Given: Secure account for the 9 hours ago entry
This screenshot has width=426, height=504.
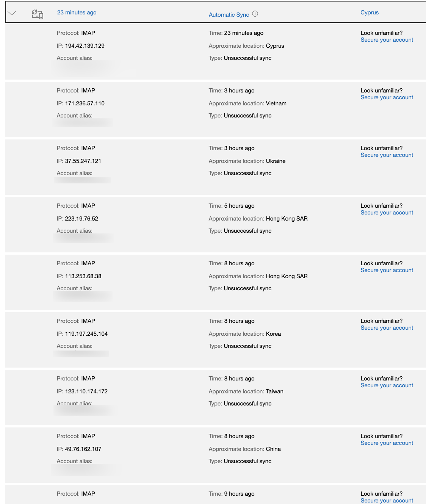Looking at the screenshot, I should 387,501.
